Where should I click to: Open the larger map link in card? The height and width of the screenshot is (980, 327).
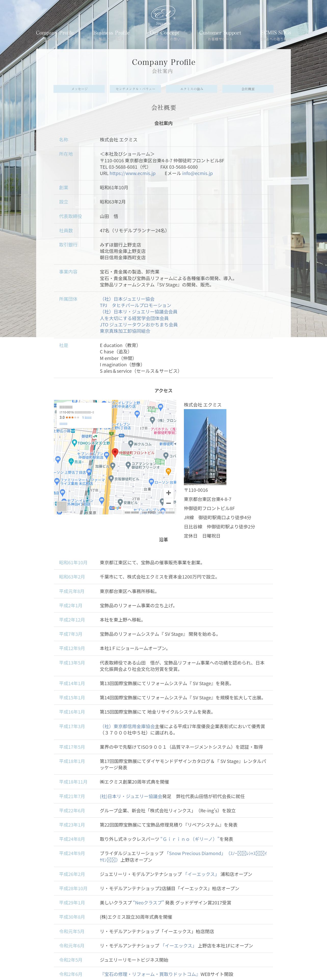pyautogui.click(x=64, y=424)
